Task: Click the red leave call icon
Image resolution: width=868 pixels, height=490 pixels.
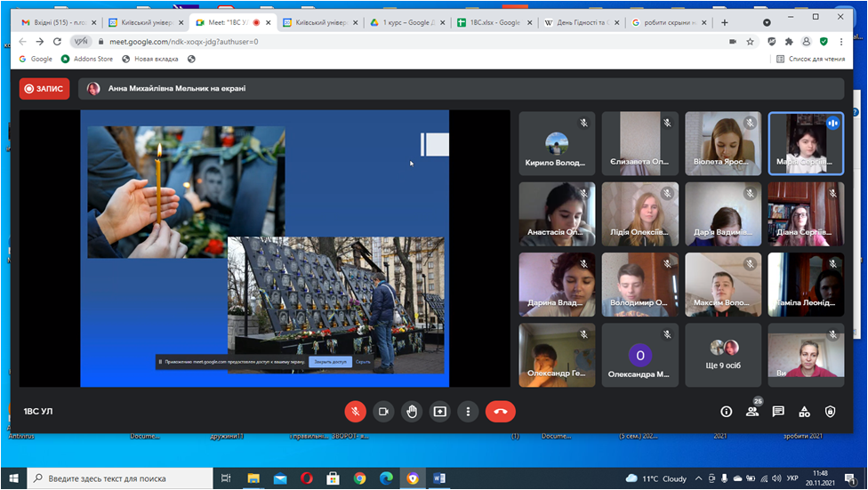Action: 501,412
